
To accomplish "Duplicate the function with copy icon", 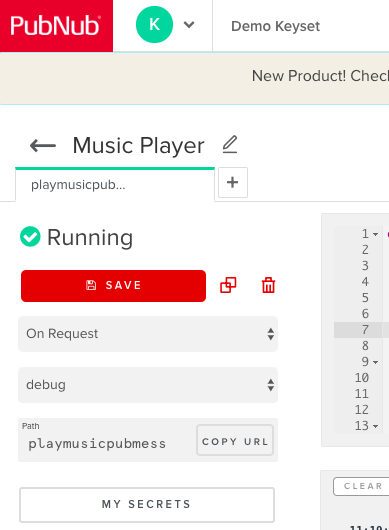I will (x=228, y=285).
